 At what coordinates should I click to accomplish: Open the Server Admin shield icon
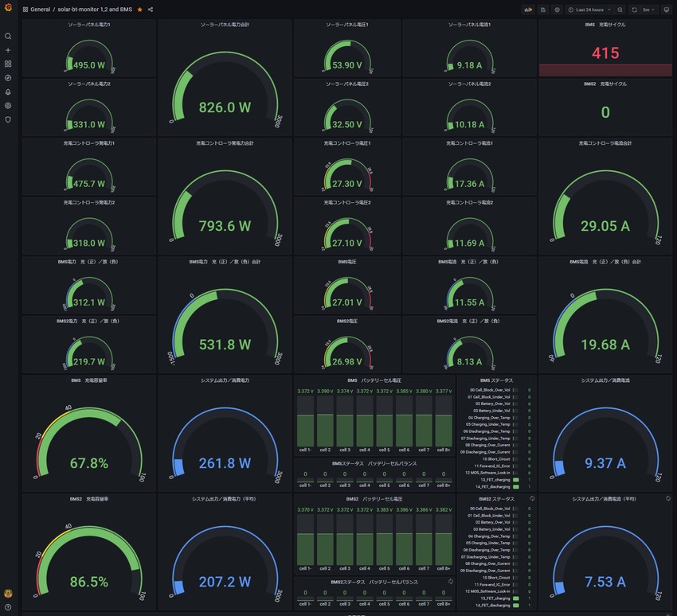pos(8,119)
